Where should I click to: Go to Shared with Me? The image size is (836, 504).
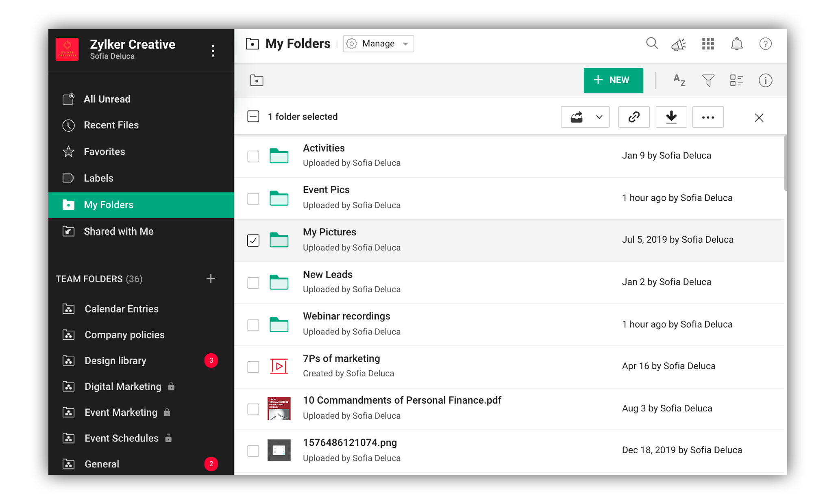pyautogui.click(x=118, y=231)
